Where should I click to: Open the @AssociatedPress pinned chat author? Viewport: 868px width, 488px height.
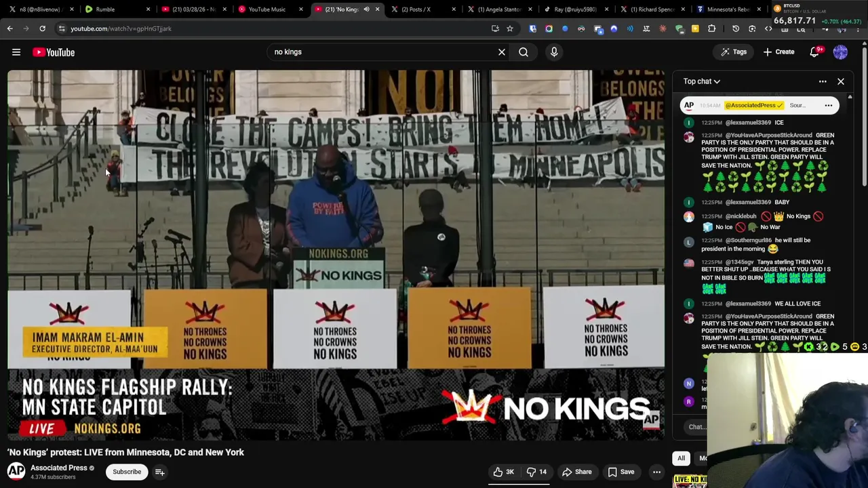click(x=754, y=106)
